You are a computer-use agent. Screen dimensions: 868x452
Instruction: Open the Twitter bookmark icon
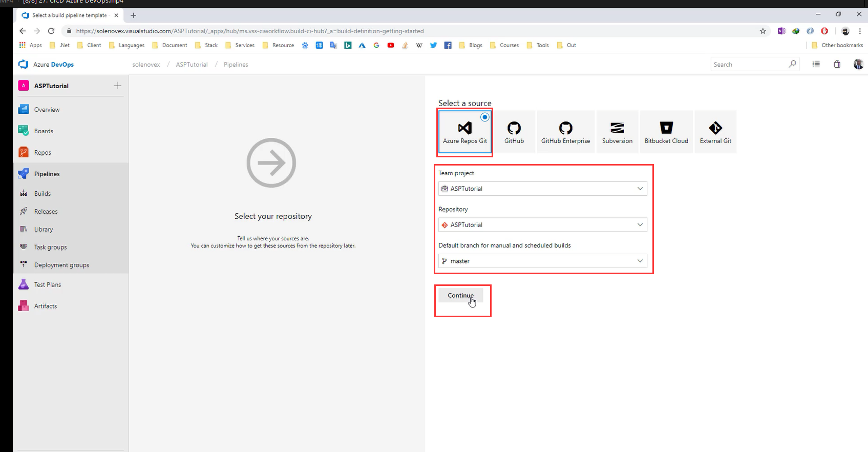pos(434,45)
